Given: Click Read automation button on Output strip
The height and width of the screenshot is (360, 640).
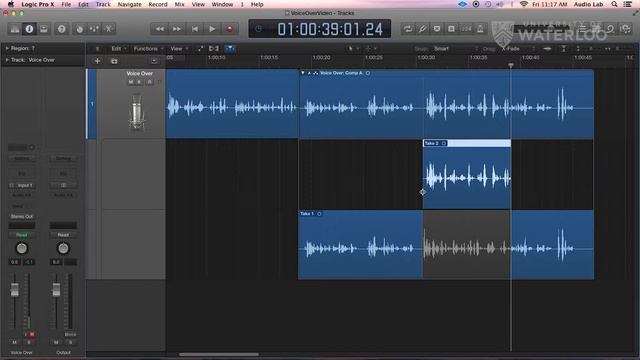Looking at the screenshot, I should 63,235.
